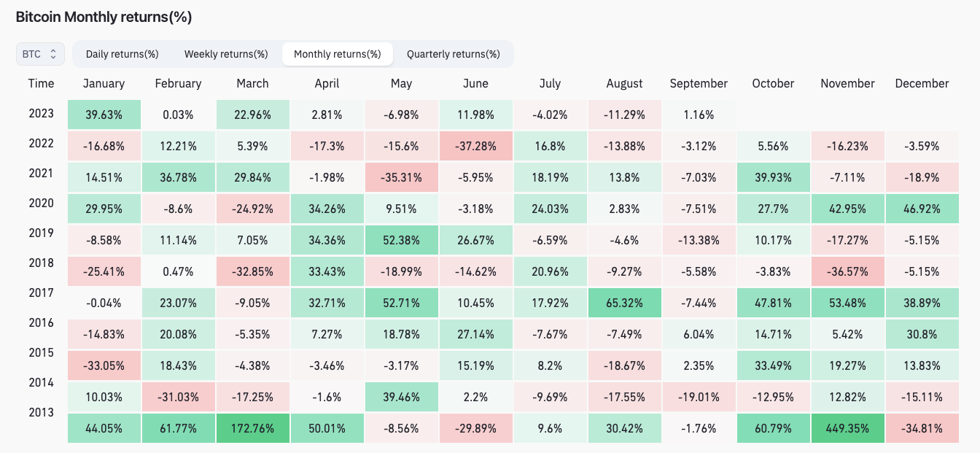
Task: Select the 65.32% August 2017 cell
Action: pos(624,302)
